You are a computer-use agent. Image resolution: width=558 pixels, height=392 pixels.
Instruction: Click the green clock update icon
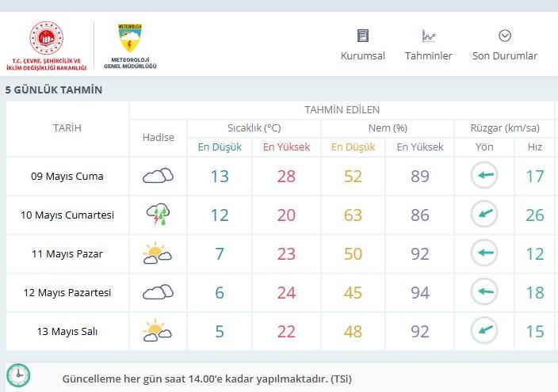tap(18, 375)
